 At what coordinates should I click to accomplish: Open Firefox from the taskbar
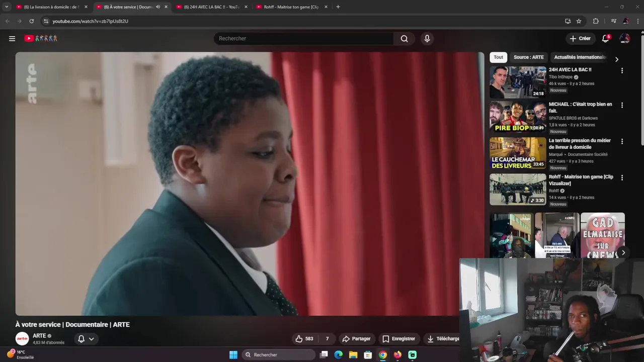[397, 355]
